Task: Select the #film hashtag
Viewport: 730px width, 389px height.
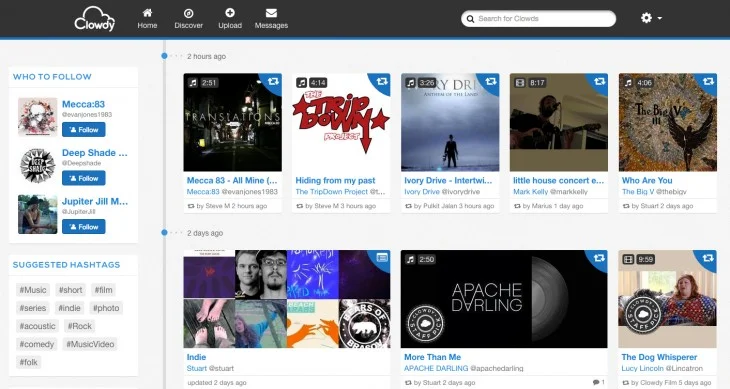Action: tap(103, 290)
